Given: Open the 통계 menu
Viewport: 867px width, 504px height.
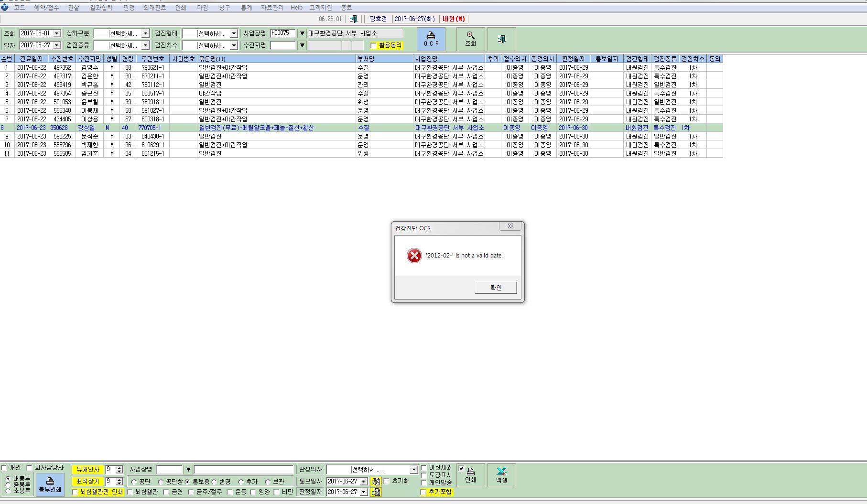Looking at the screenshot, I should 247,8.
